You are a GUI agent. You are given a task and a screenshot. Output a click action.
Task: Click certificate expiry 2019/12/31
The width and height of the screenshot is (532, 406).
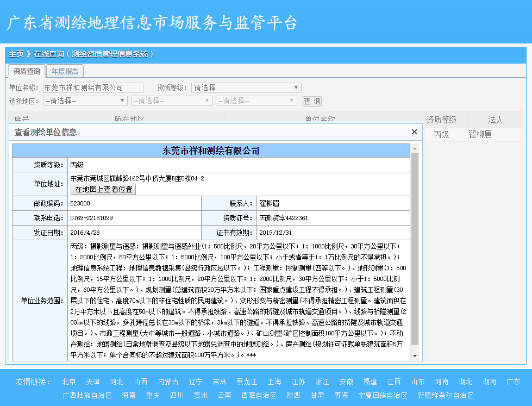pos(276,233)
